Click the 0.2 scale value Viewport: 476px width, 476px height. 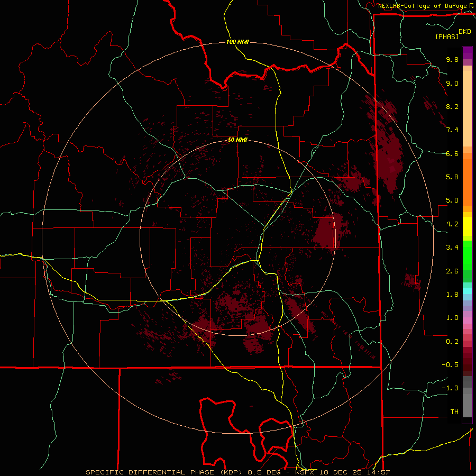click(x=452, y=342)
